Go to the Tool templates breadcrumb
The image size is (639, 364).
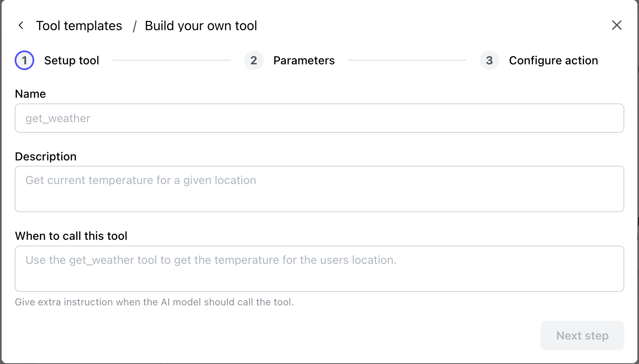(79, 26)
